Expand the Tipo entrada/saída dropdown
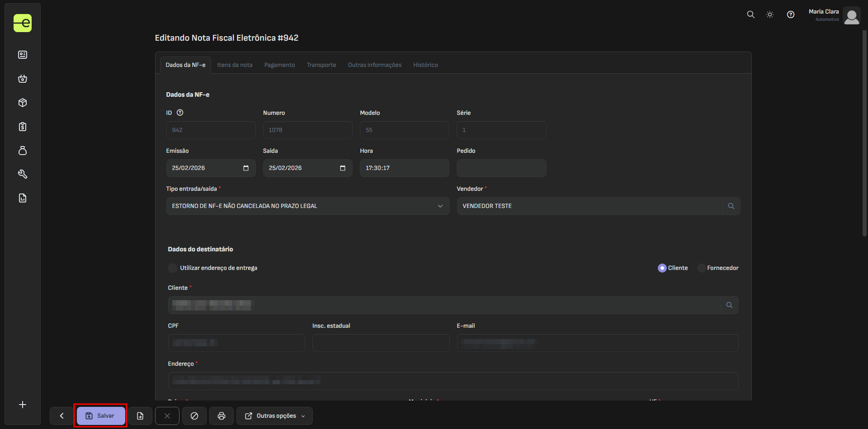The width and height of the screenshot is (868, 429). [307, 206]
